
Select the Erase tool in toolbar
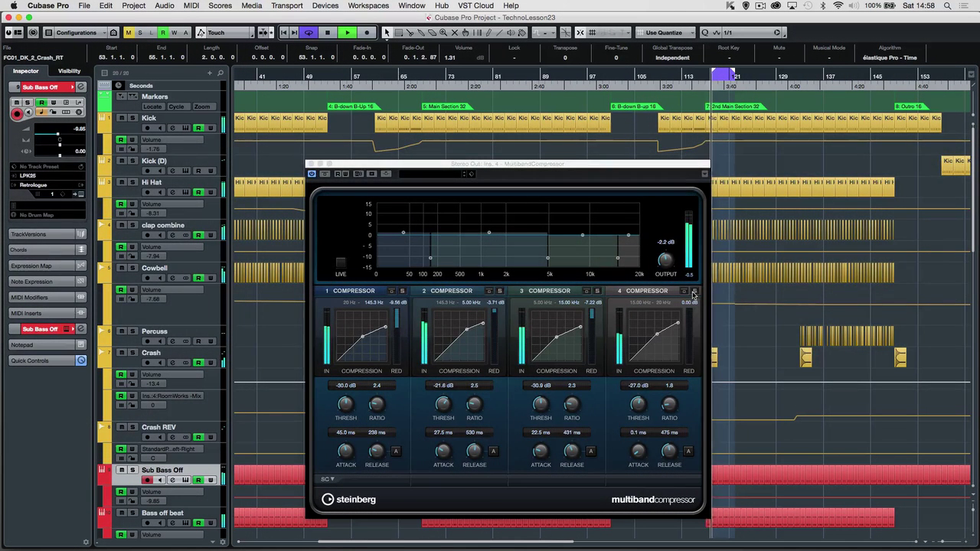click(432, 33)
